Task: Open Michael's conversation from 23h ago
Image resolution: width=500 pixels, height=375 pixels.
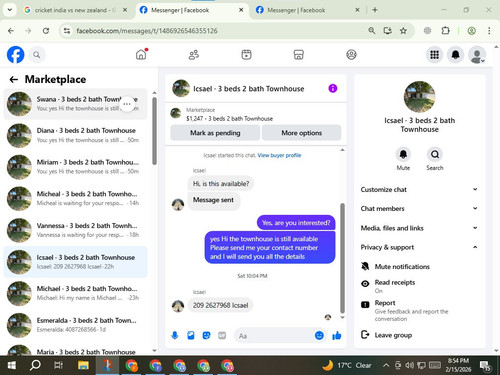Action: click(75, 293)
